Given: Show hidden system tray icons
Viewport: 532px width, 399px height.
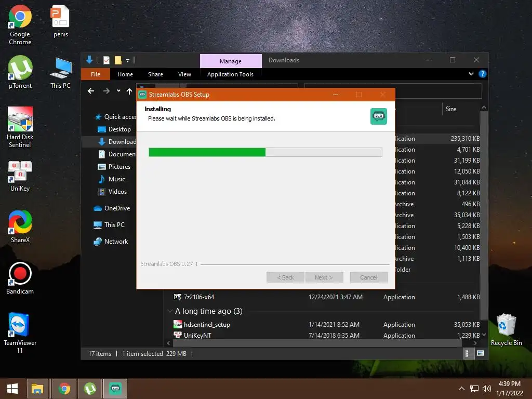Looking at the screenshot, I should click(461, 389).
